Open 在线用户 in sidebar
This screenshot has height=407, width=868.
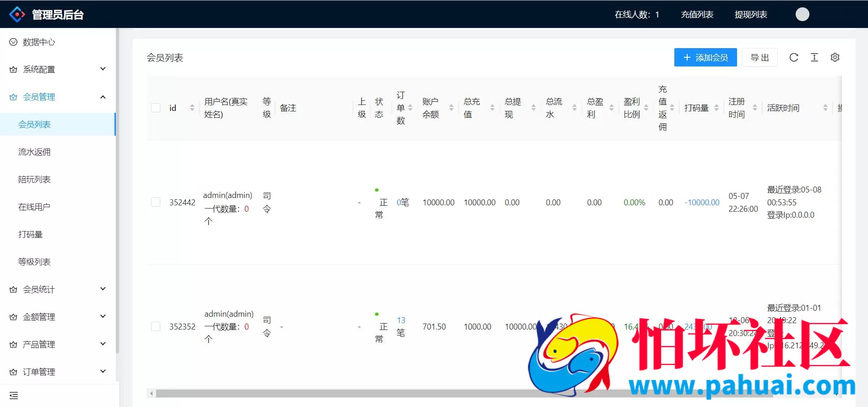coord(34,207)
